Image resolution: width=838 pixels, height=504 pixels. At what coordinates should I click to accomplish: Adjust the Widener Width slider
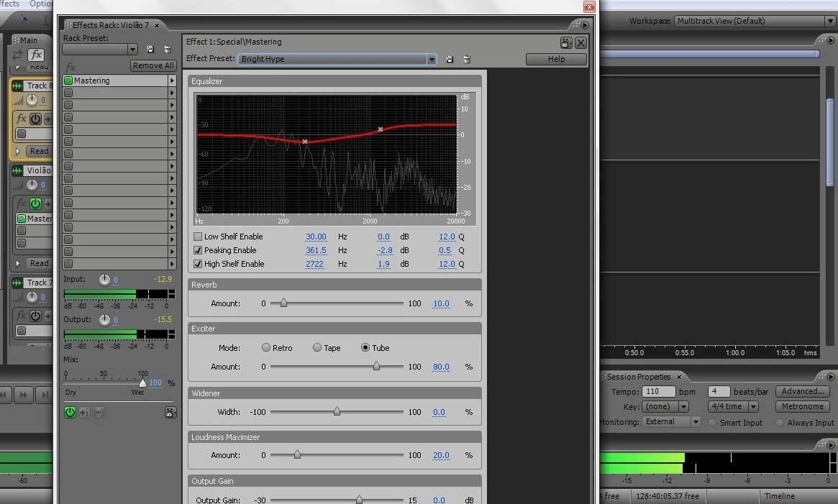coord(337,411)
